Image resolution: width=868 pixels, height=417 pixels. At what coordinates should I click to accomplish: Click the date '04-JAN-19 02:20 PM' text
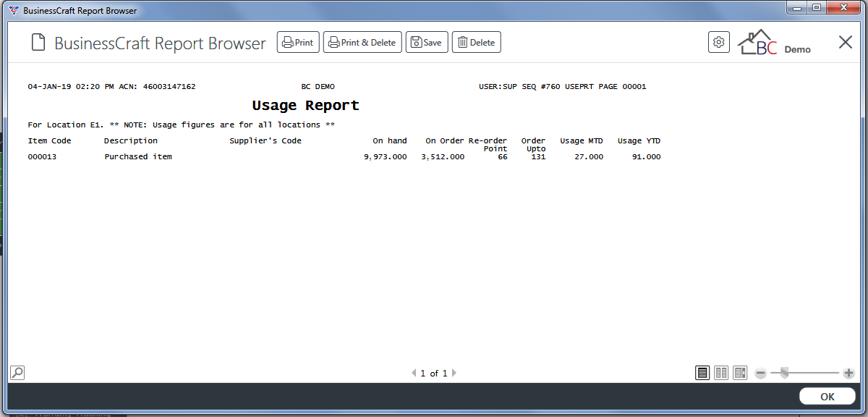point(71,86)
